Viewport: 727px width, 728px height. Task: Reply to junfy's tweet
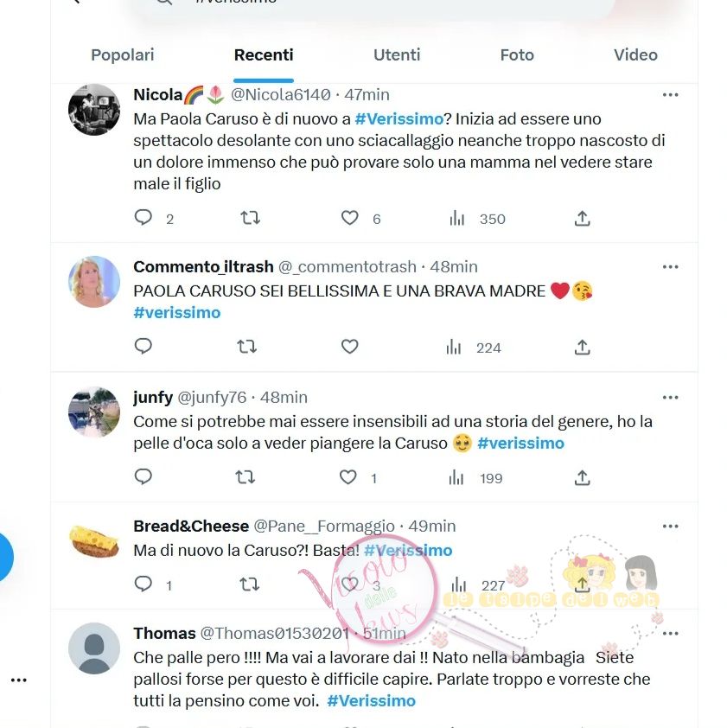pyautogui.click(x=143, y=476)
